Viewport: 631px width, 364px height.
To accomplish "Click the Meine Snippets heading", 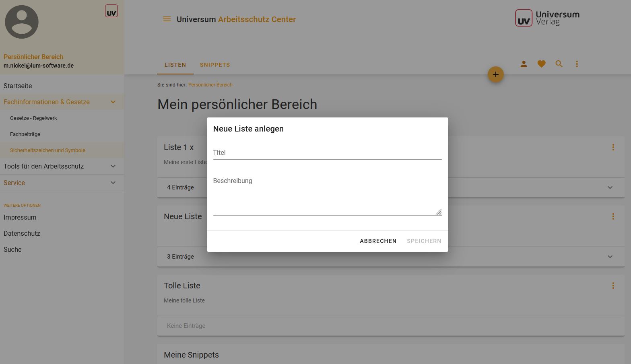I will [x=191, y=355].
